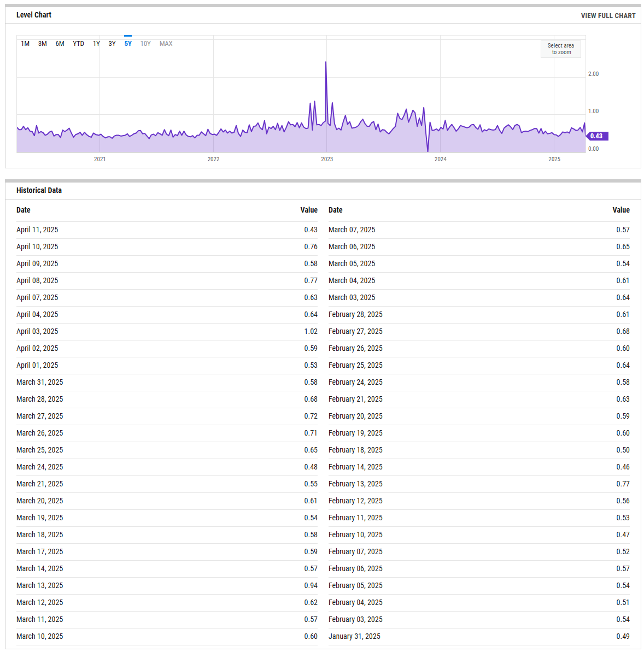This screenshot has width=644, height=652.
Task: Click the Level Chart heading
Action: tap(34, 15)
